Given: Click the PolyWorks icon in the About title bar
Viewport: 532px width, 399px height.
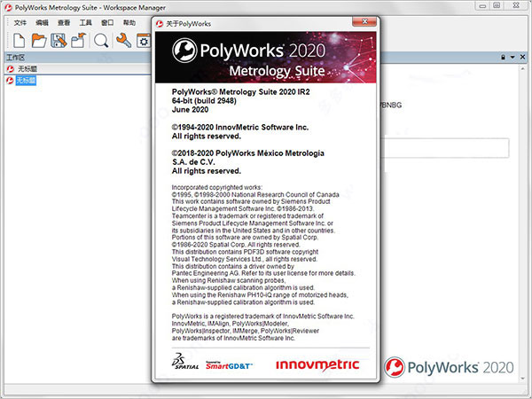Looking at the screenshot, I should [x=160, y=24].
